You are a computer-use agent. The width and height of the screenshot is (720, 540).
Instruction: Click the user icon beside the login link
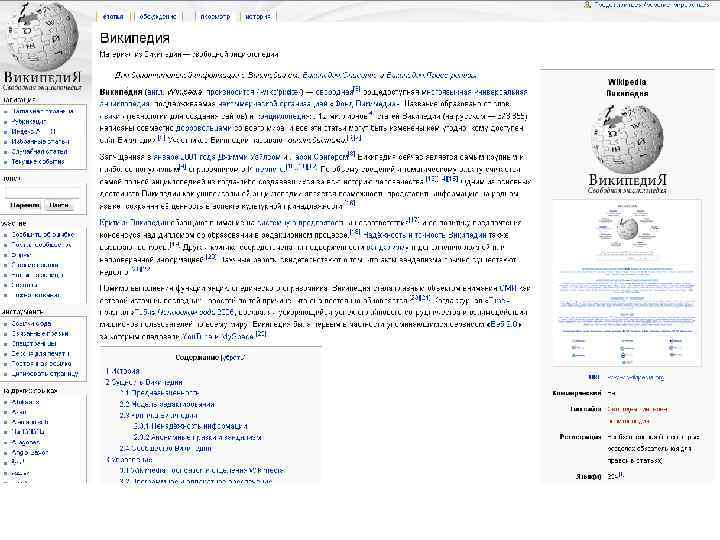pyautogui.click(x=587, y=5)
